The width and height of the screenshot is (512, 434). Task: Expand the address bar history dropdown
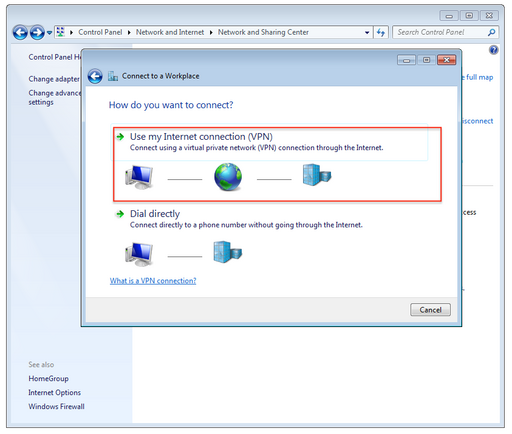(367, 32)
